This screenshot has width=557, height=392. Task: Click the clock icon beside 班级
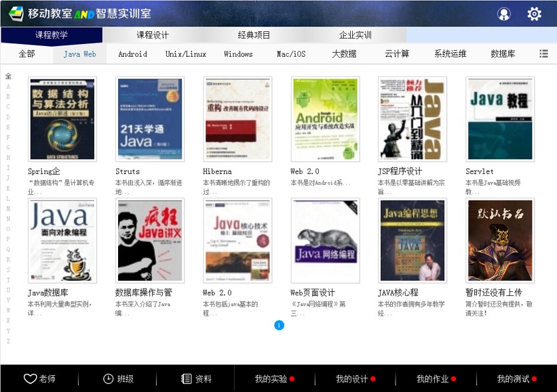108,379
